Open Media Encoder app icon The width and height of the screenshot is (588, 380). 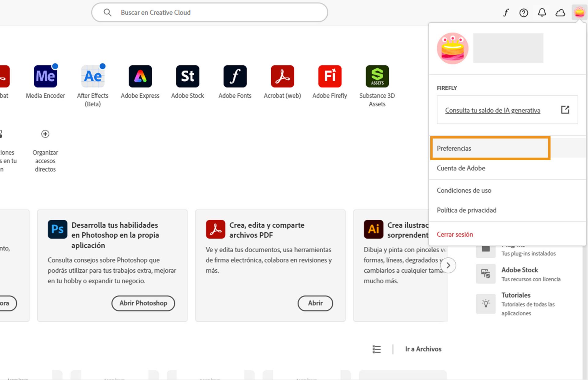pyautogui.click(x=45, y=76)
